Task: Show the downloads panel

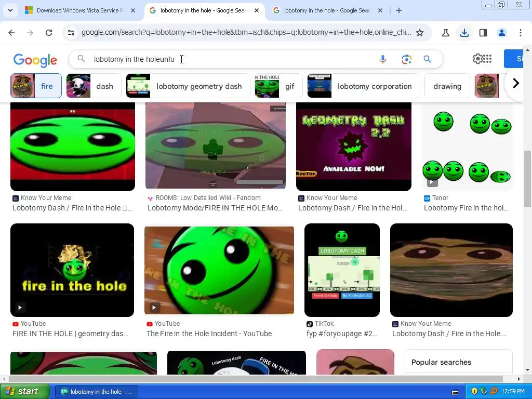Action: (x=464, y=33)
